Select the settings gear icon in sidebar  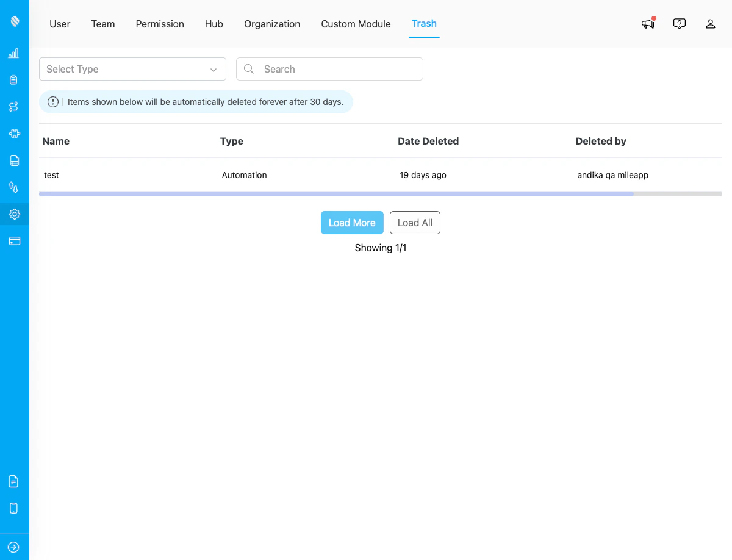(14, 214)
